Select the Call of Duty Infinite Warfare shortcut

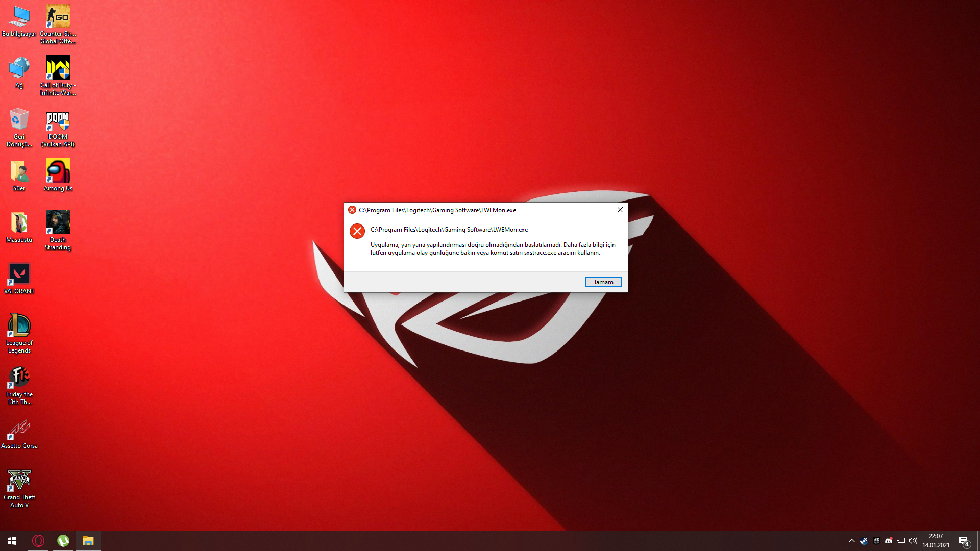(x=58, y=76)
